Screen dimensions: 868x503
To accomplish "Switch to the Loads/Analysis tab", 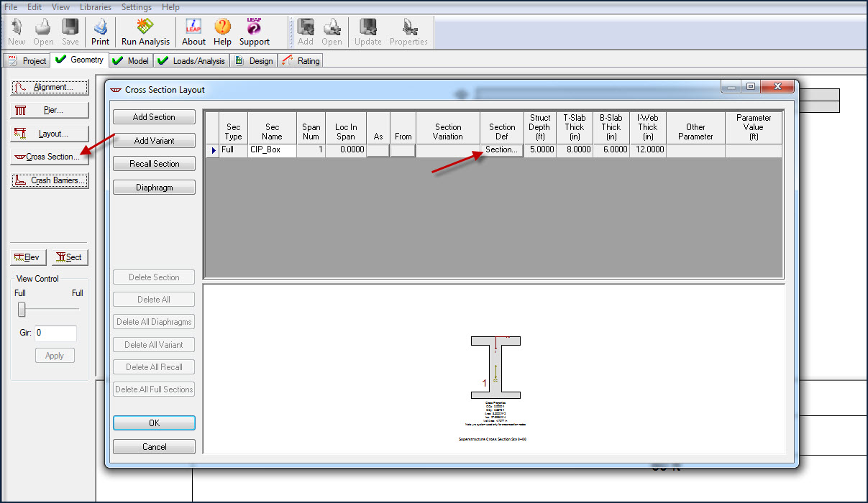I will (191, 61).
